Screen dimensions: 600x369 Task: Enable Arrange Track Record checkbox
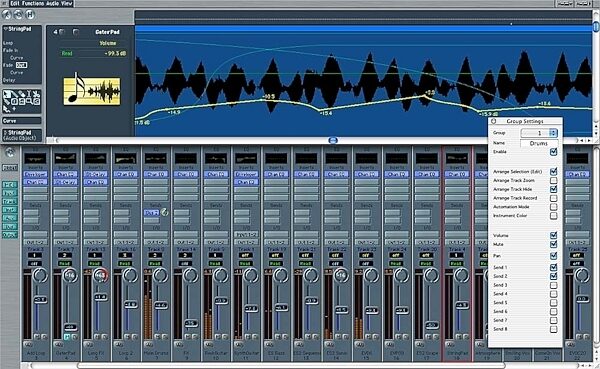[x=553, y=198]
